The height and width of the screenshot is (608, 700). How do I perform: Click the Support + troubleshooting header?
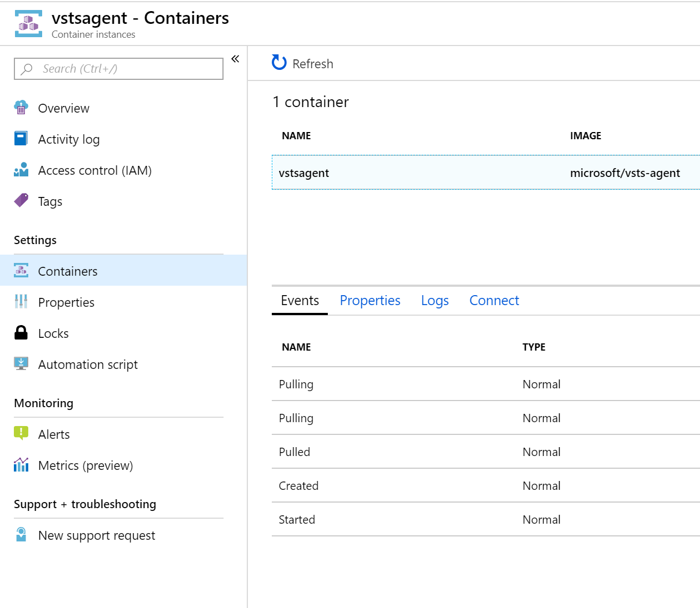(85, 504)
